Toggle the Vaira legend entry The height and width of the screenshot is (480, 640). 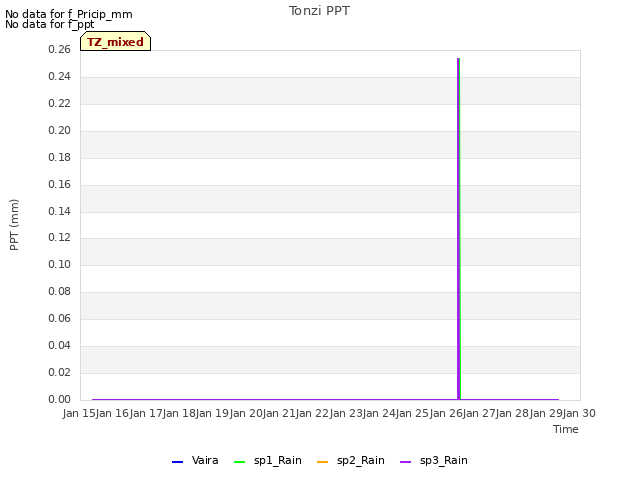click(195, 460)
